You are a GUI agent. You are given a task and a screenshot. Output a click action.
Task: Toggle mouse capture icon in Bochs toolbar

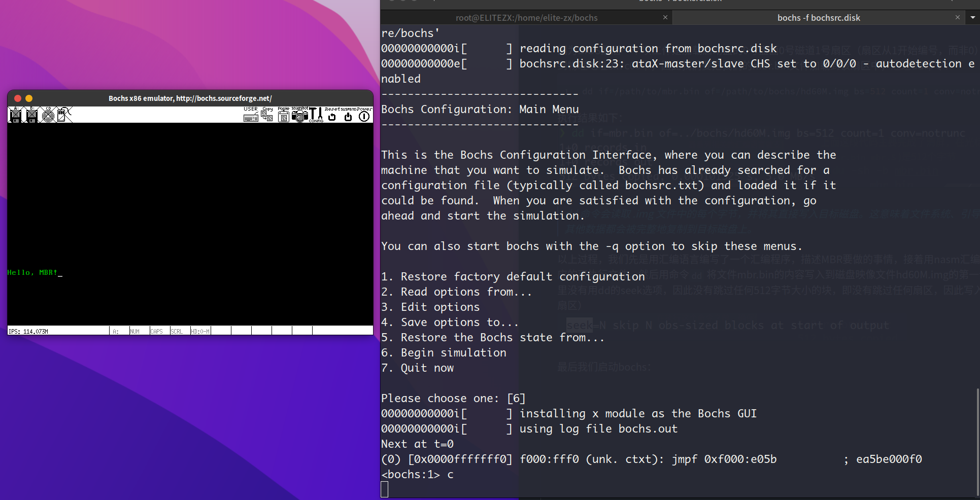pyautogui.click(x=64, y=115)
